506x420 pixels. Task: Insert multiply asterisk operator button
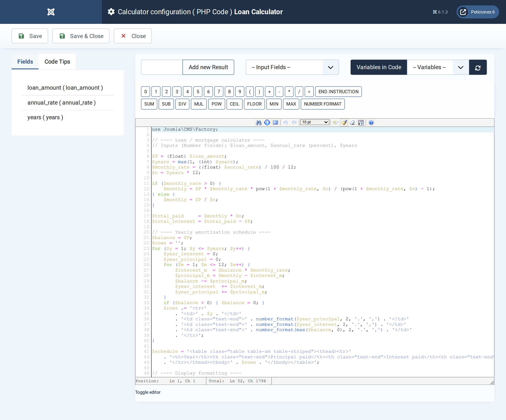[x=289, y=92]
